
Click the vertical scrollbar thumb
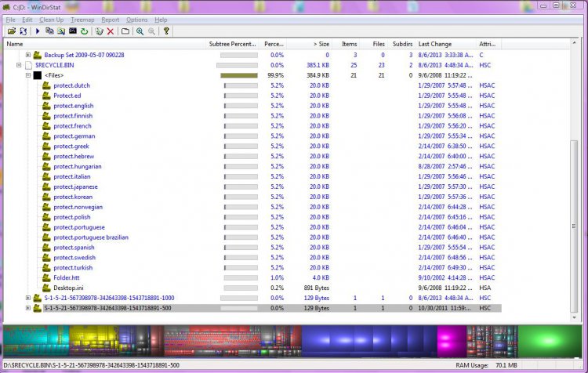(x=574, y=226)
